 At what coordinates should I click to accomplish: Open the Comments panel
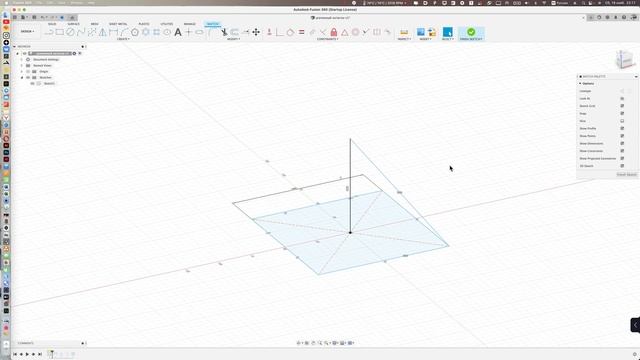[26, 343]
